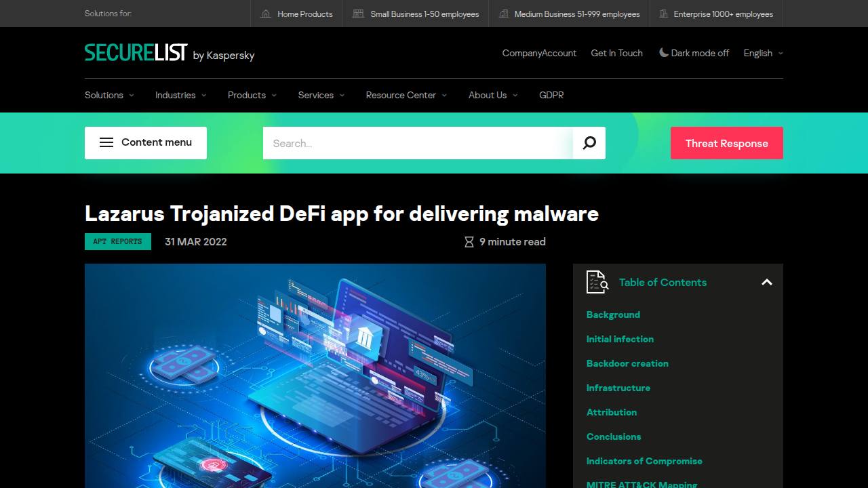
Task: Click the hamburger icon in Content menu
Action: point(106,142)
